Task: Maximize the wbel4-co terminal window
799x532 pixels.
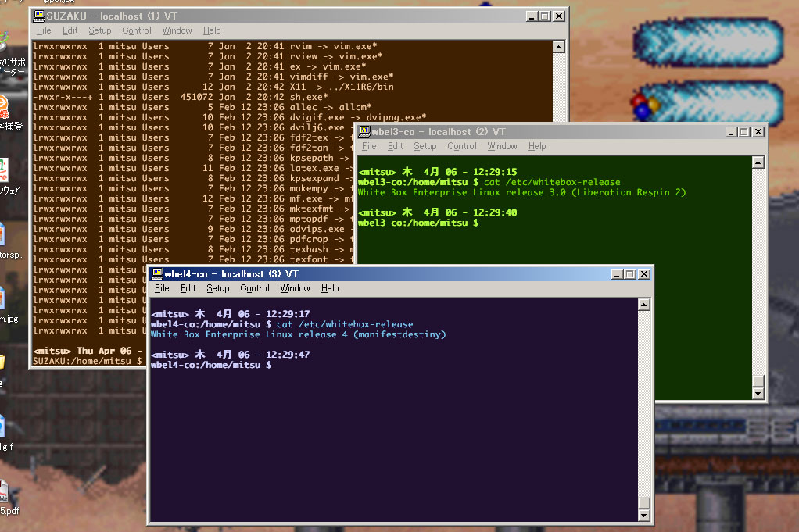Action: pos(629,274)
